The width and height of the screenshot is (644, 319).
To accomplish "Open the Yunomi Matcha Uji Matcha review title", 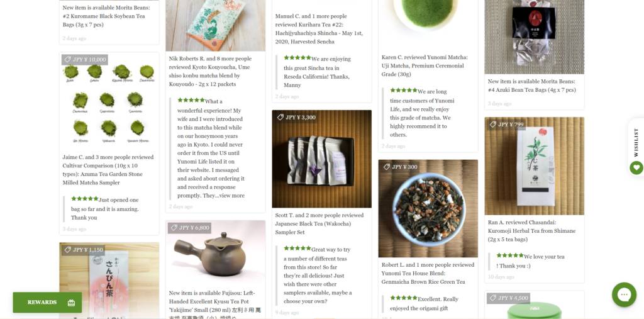I will tap(425, 66).
